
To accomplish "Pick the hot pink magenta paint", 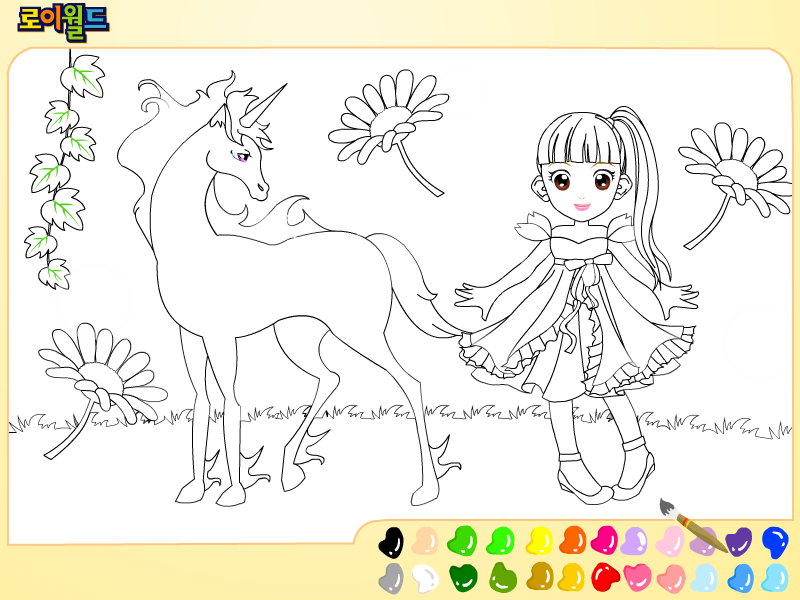I will pos(605,540).
